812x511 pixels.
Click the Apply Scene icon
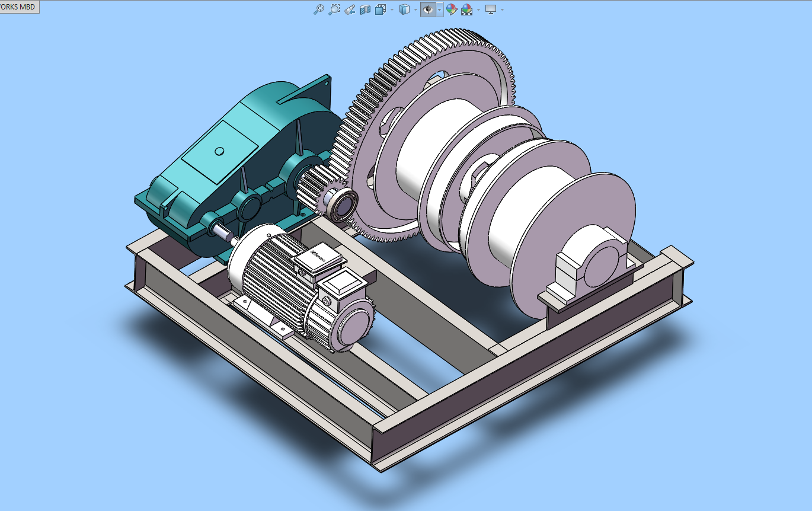467,9
